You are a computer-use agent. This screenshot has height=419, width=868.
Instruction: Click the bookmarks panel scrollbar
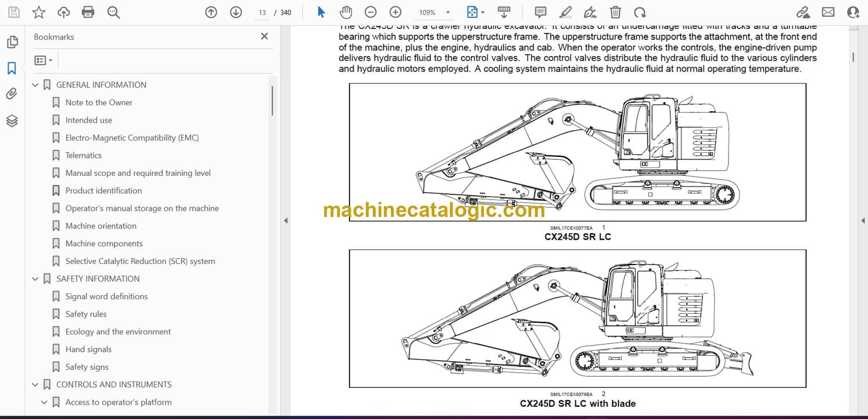click(x=272, y=101)
